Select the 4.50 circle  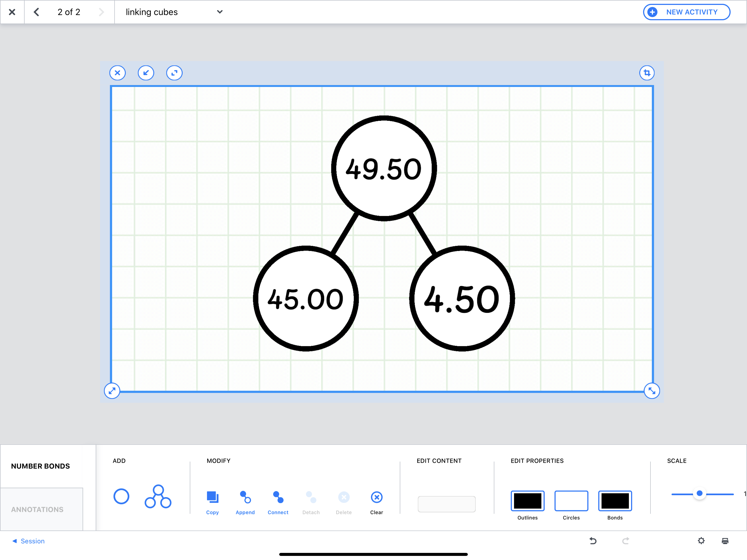462,299
